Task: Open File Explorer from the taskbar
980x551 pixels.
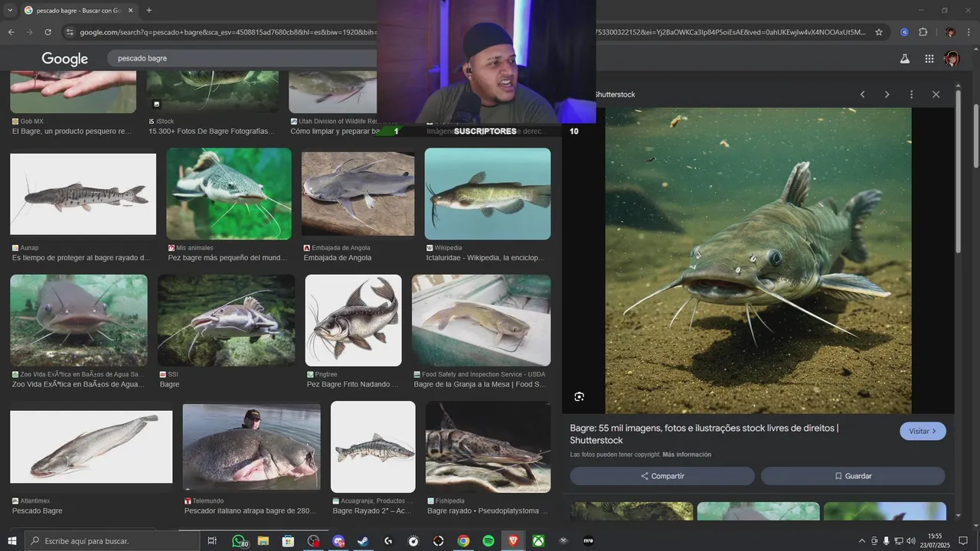Action: (263, 541)
